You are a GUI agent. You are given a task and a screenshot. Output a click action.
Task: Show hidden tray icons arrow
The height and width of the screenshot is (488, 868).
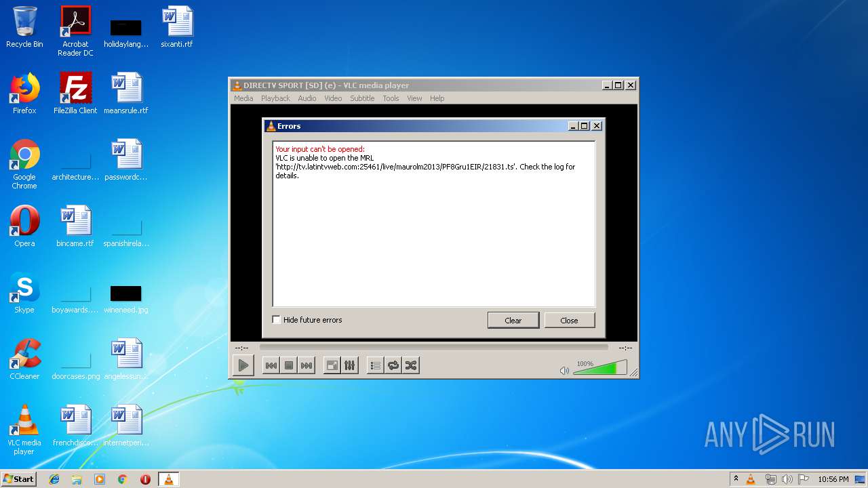pyautogui.click(x=736, y=479)
